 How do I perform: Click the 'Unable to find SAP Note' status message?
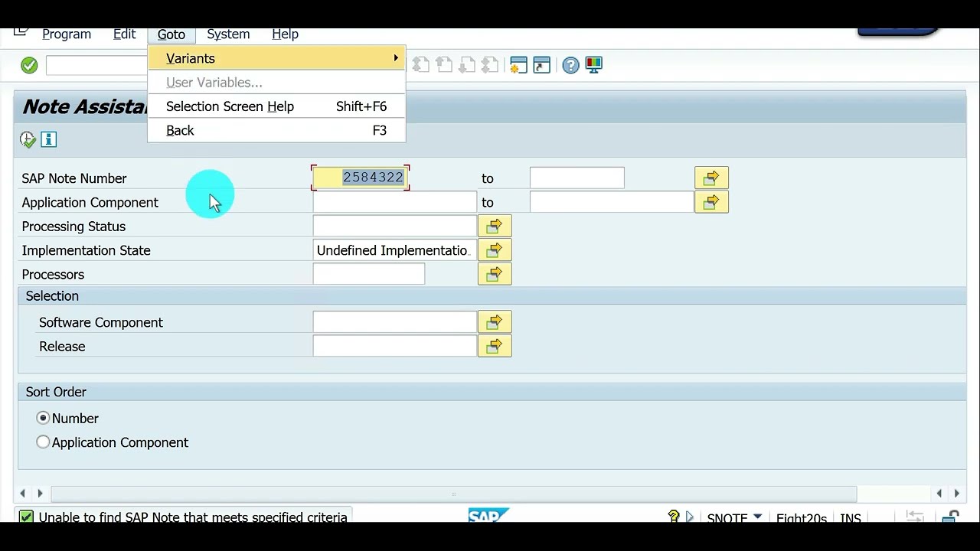(x=193, y=517)
